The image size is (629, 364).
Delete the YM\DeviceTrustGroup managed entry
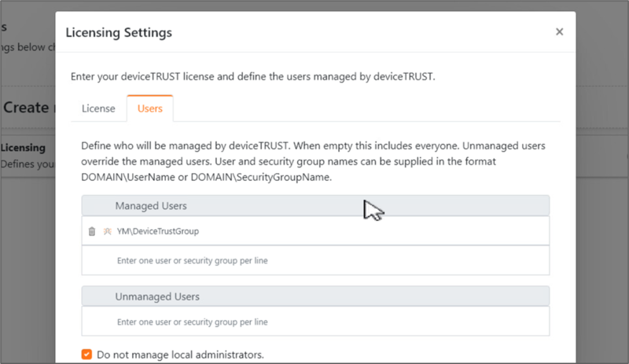[x=92, y=231]
